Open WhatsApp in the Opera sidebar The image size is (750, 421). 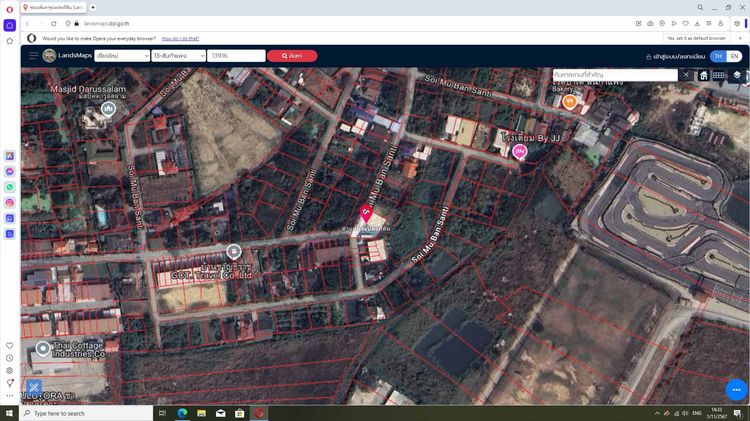pyautogui.click(x=10, y=187)
